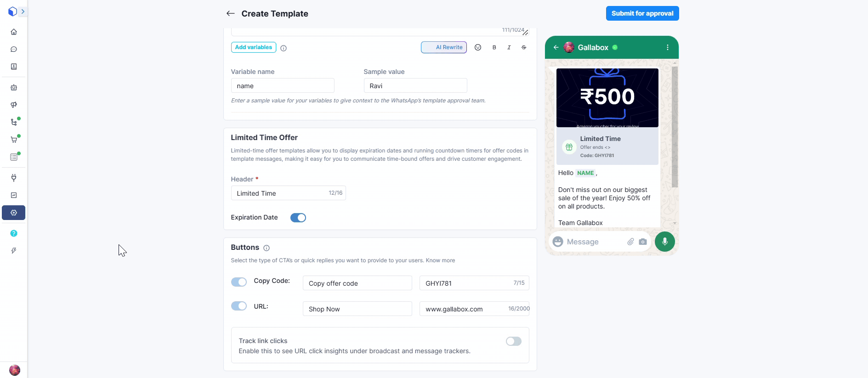Image resolution: width=868 pixels, height=378 pixels.
Task: Make selected body text italic
Action: tap(509, 47)
